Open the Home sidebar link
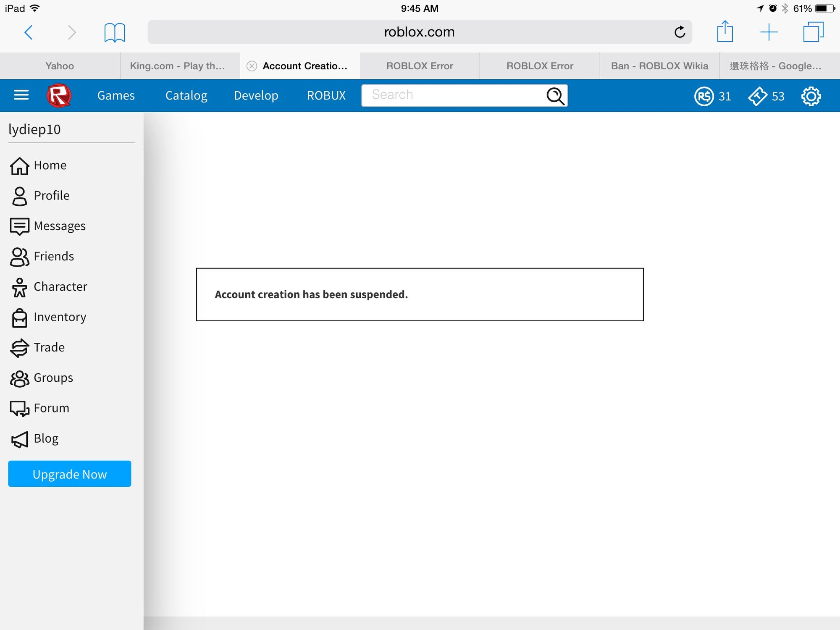 [50, 165]
